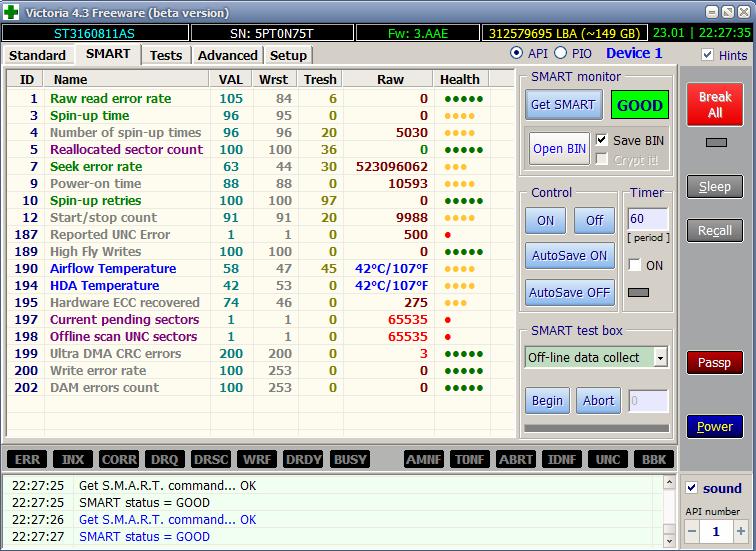The width and height of the screenshot is (756, 551).
Task: Click the gray LED under timer ON
Action: tap(638, 293)
